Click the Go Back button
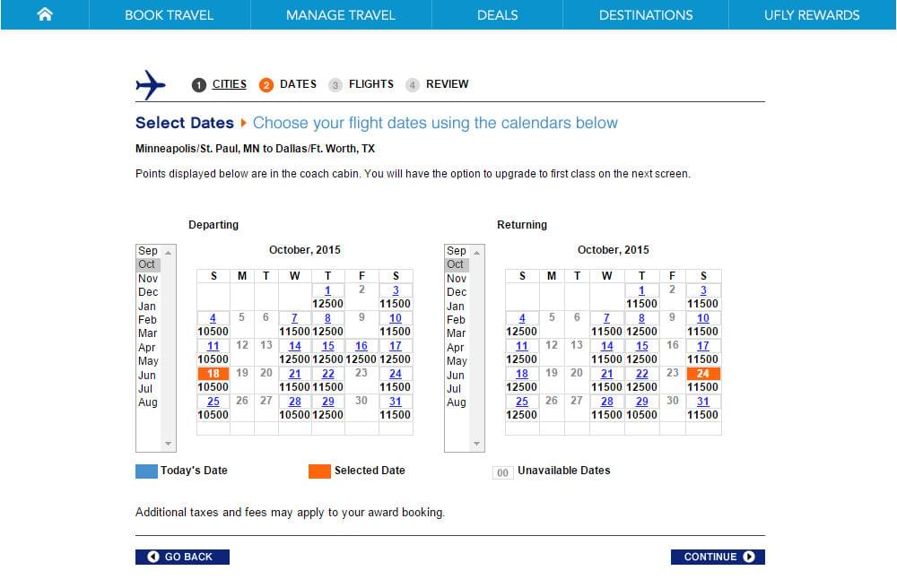897x588 pixels. (182, 557)
